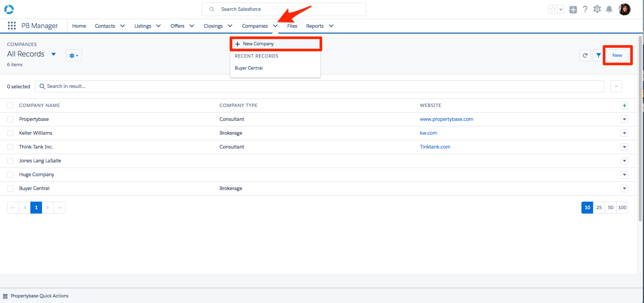Image resolution: width=644 pixels, height=303 pixels.
Task: Select New Company from the dropdown menu
Action: pyautogui.click(x=276, y=44)
